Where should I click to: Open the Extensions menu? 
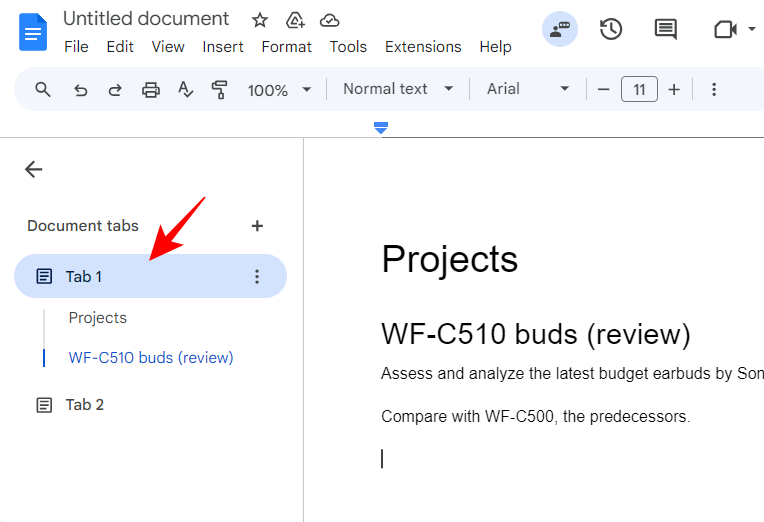[x=423, y=47]
